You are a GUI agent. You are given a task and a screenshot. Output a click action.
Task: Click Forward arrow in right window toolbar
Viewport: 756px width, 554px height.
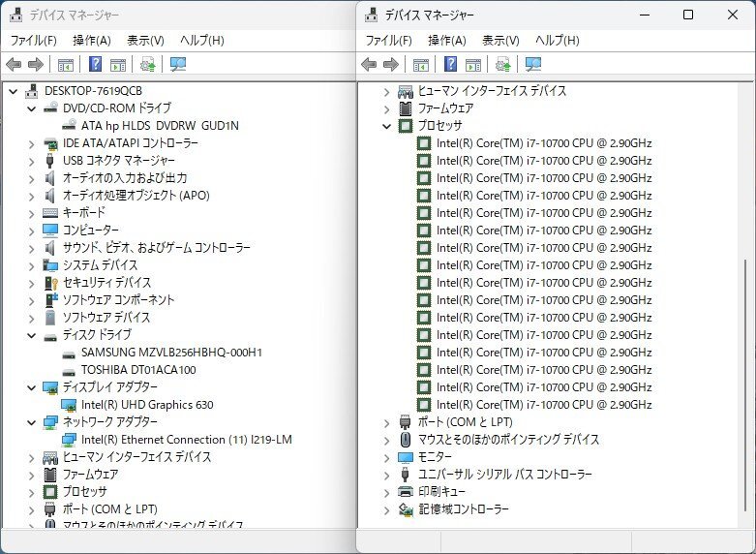coord(391,64)
